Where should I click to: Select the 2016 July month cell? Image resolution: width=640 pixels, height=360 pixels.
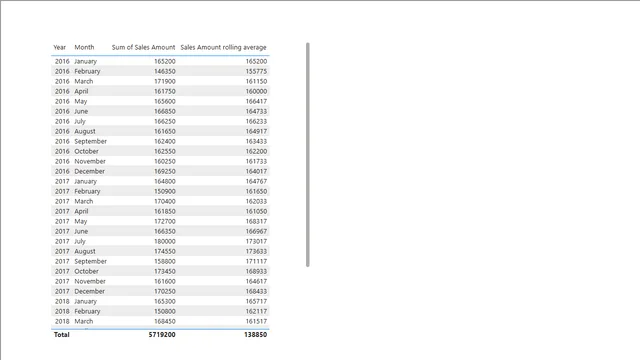pyautogui.click(x=80, y=121)
